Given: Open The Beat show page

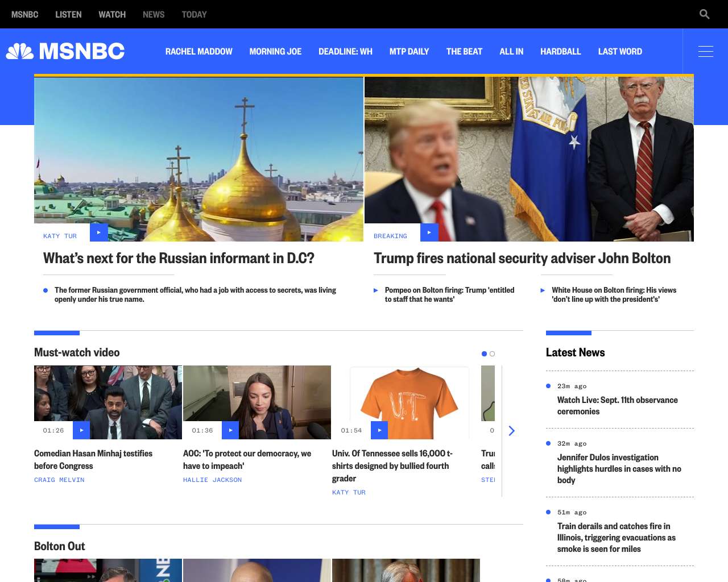Looking at the screenshot, I should [x=464, y=51].
